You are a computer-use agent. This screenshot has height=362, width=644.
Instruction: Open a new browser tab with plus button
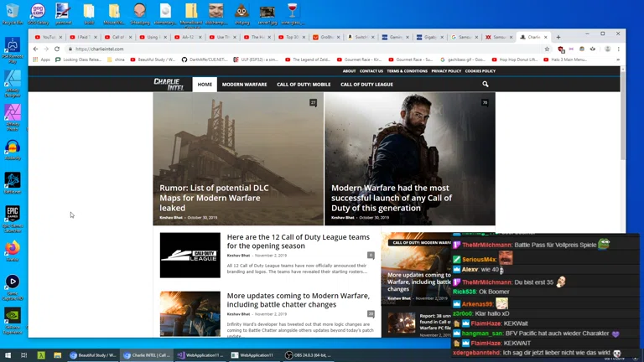point(558,37)
